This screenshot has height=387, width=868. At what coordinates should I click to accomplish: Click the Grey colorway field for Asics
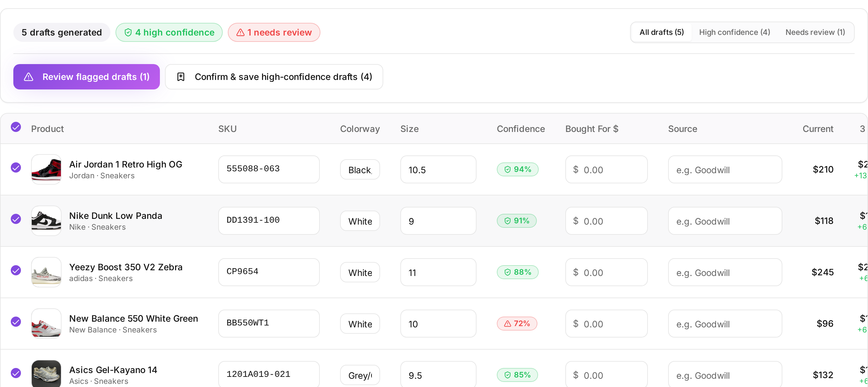tap(360, 375)
